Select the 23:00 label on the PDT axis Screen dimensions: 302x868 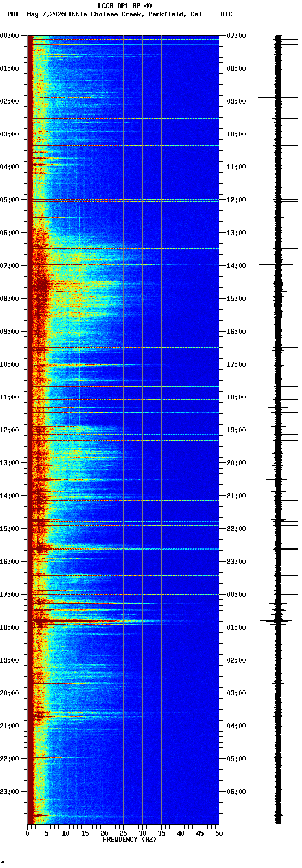tap(10, 792)
